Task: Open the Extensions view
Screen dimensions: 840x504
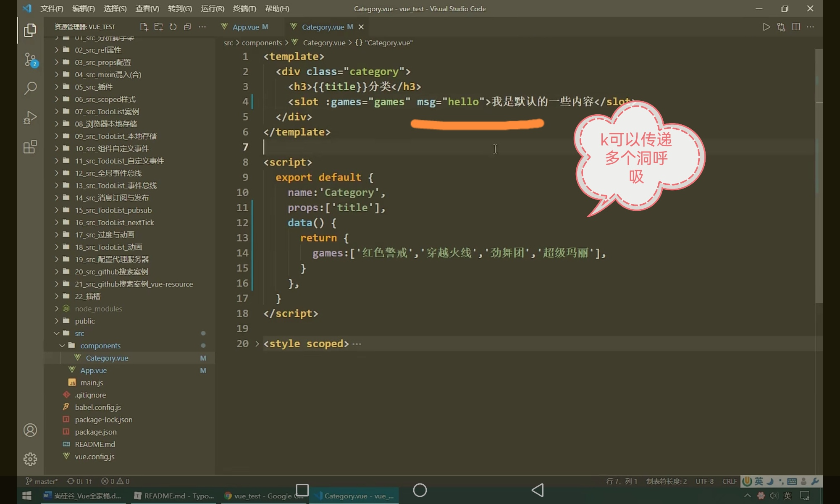Action: pyautogui.click(x=30, y=147)
